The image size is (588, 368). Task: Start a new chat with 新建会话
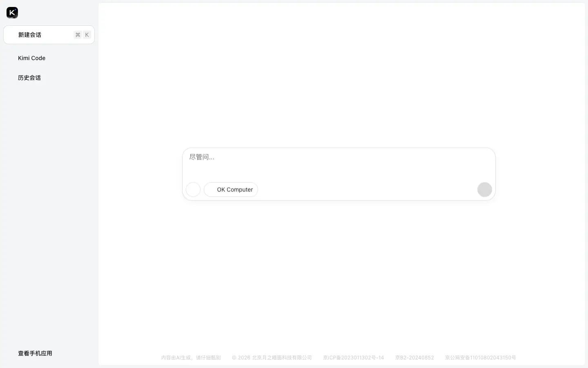coord(30,35)
